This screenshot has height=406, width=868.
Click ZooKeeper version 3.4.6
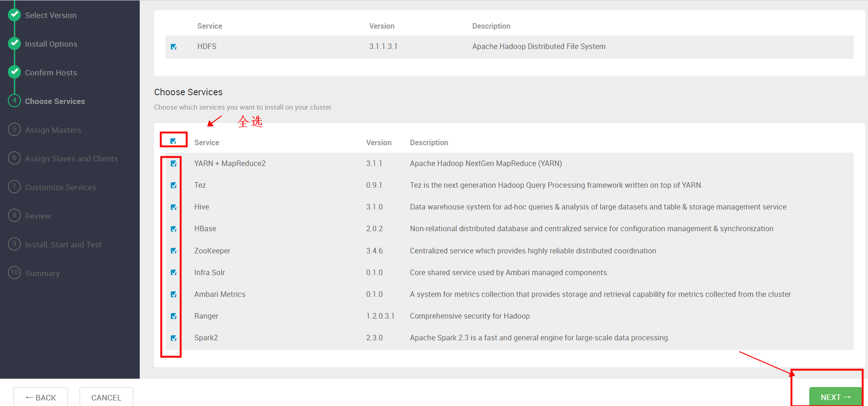[374, 251]
